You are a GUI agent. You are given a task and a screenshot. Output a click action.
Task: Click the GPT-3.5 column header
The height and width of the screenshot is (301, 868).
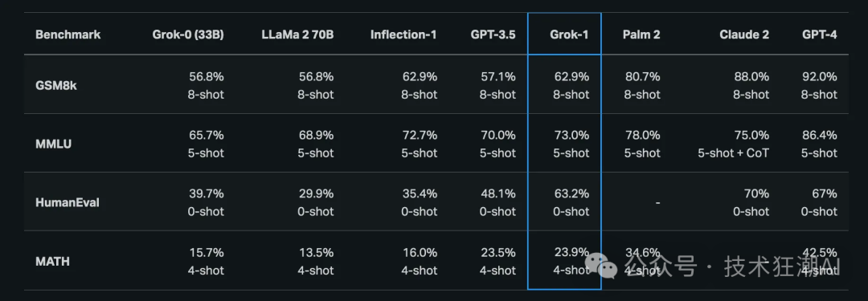click(x=493, y=35)
